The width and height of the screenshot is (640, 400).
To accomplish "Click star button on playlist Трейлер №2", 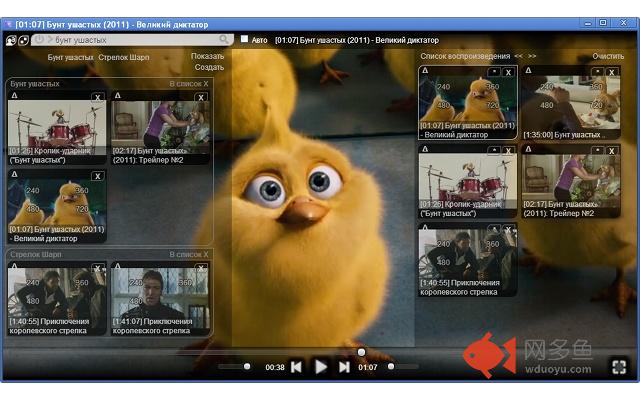I will coord(598,150).
